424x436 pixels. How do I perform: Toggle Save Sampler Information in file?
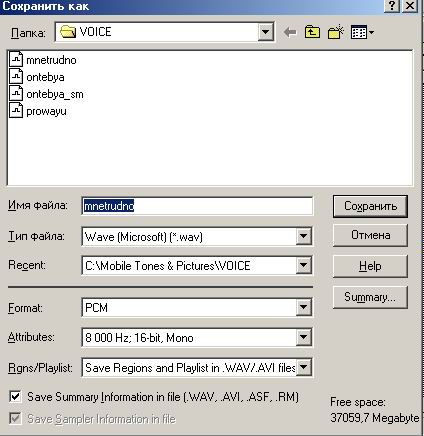pos(16,418)
